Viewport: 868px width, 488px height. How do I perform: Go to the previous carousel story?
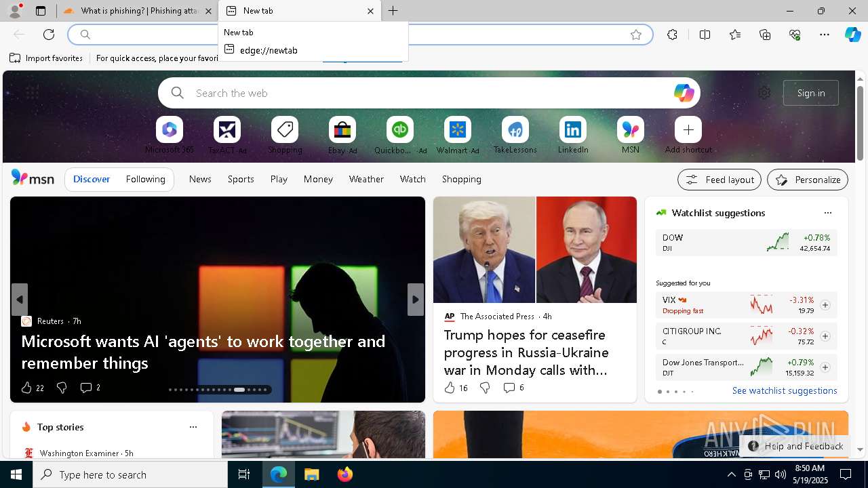[20, 300]
